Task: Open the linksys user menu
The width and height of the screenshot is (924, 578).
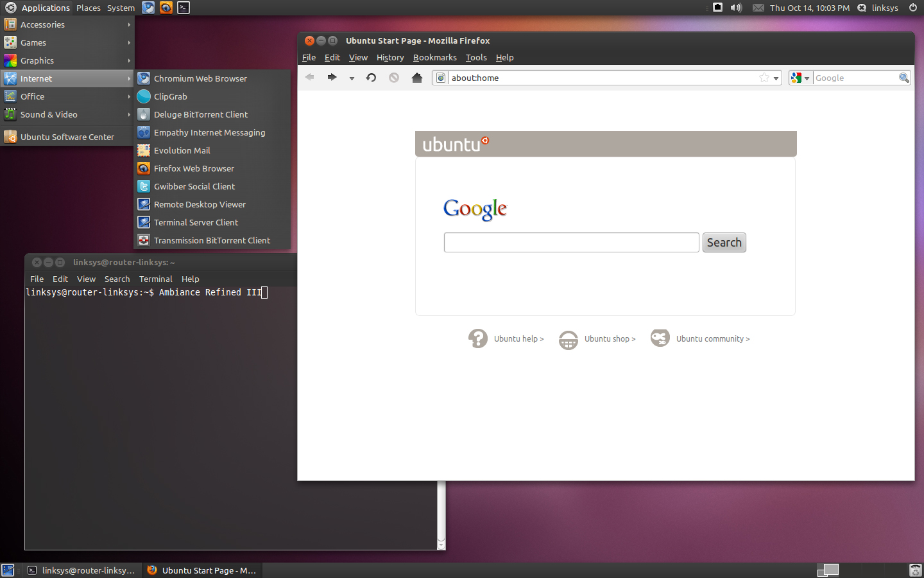Action: coord(878,8)
